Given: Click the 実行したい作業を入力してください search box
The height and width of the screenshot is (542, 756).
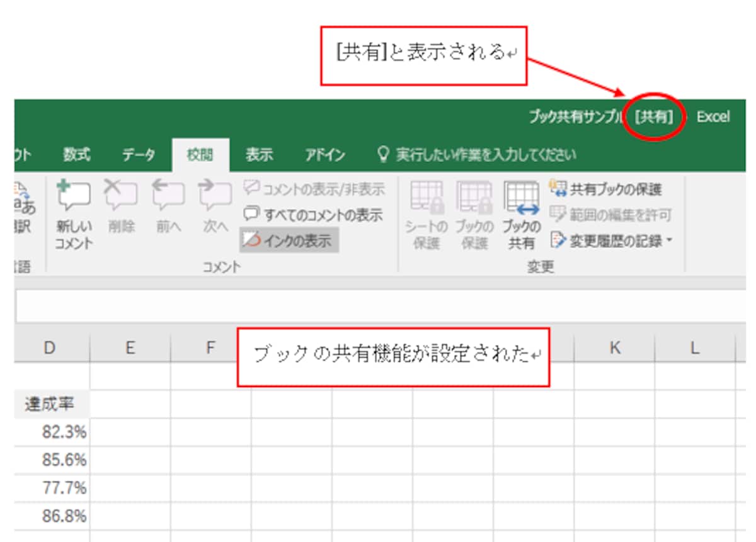Looking at the screenshot, I should click(485, 154).
